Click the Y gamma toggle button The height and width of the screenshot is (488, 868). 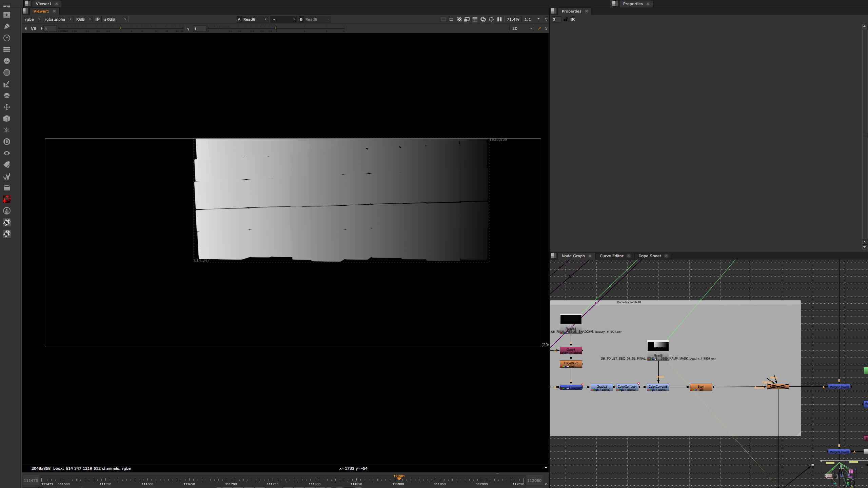pos(188,29)
